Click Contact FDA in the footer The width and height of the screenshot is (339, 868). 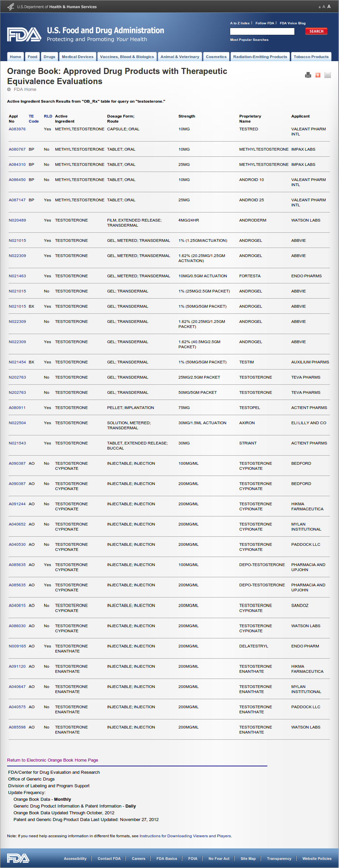[109, 859]
